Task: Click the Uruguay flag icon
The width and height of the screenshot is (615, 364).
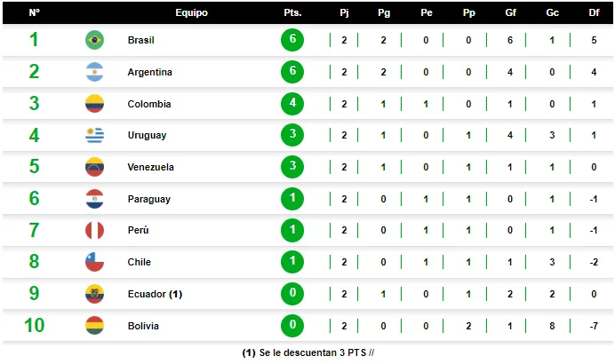Action: (x=94, y=135)
